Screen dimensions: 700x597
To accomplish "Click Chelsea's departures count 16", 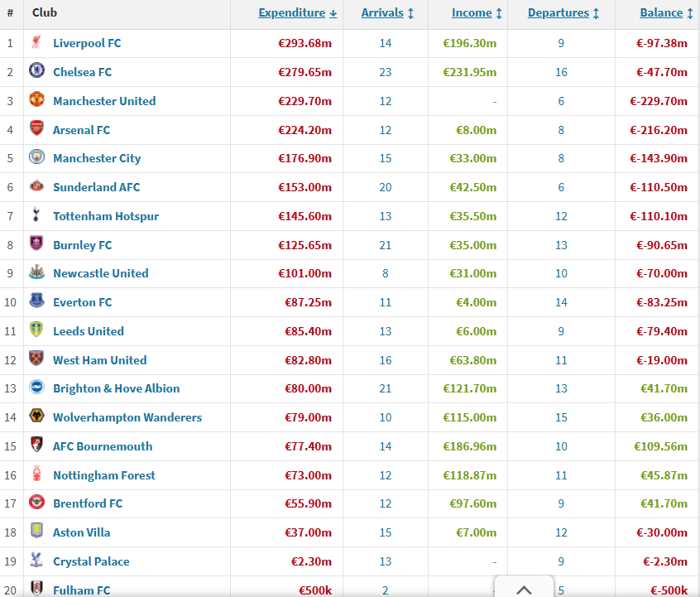I will pyautogui.click(x=561, y=72).
